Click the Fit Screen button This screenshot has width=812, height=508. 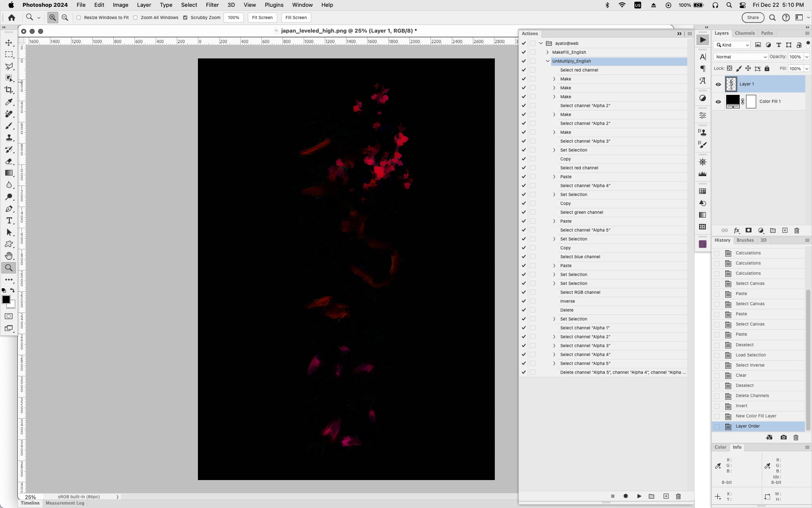tap(262, 17)
